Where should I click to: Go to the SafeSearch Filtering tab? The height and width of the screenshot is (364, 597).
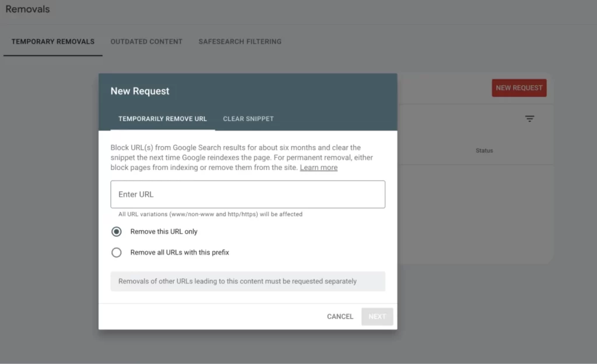click(240, 42)
